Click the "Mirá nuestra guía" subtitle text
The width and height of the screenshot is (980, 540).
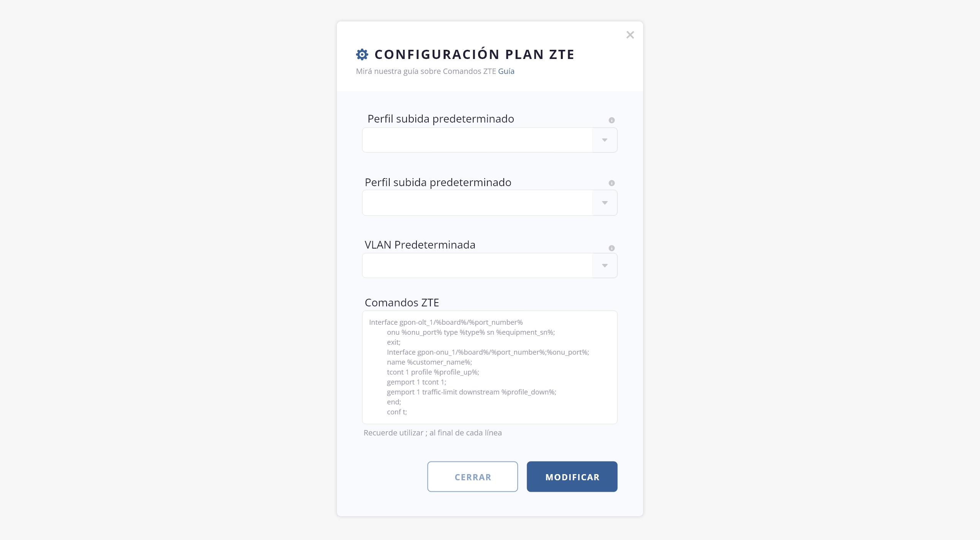426,71
